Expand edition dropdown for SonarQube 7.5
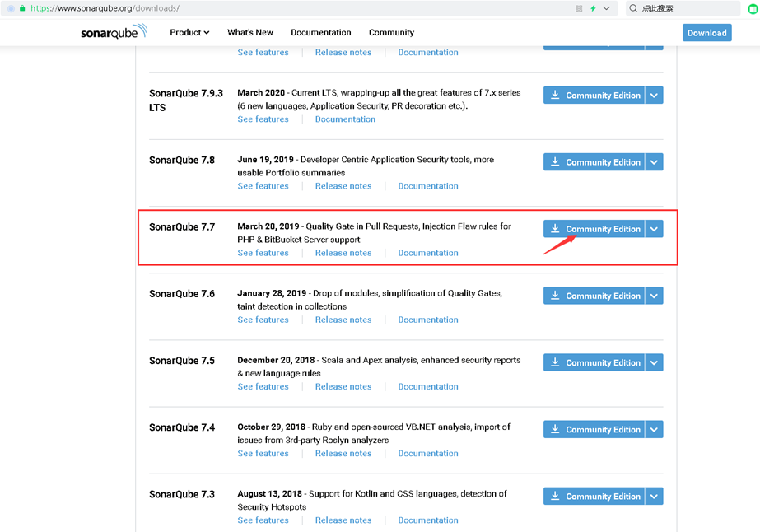The image size is (760, 532). pos(655,363)
